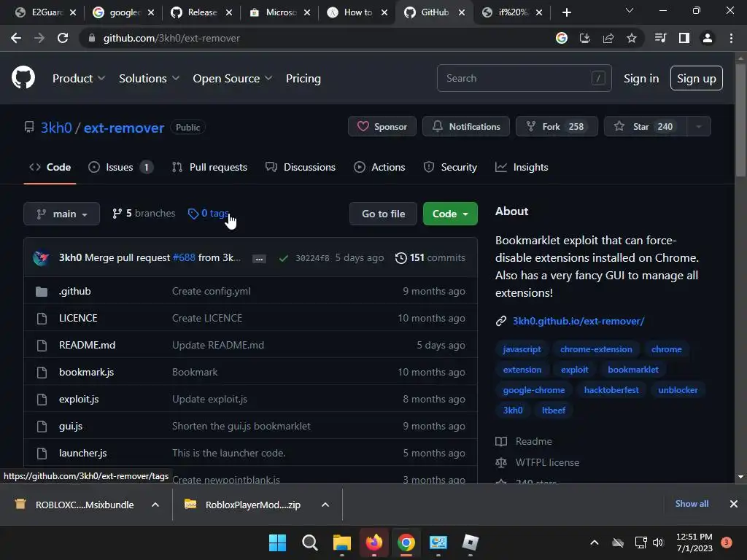Switch to the Security tab
Screen dimensions: 747x560
click(x=450, y=167)
